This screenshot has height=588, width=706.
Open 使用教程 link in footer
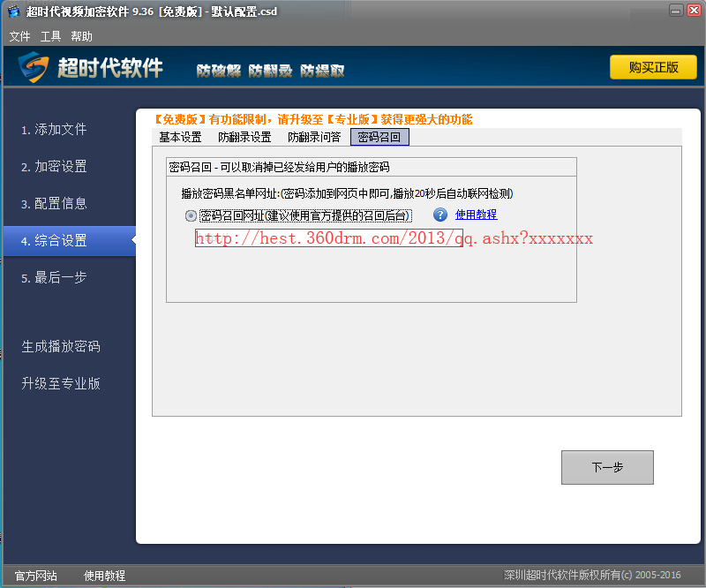(104, 576)
